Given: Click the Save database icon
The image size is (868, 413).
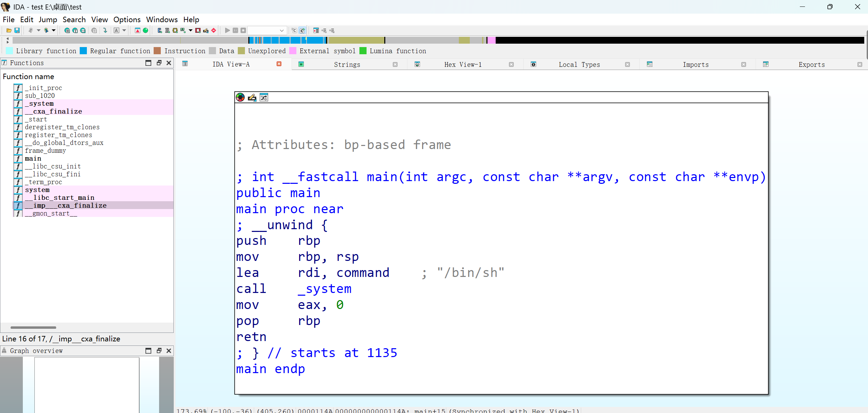Looking at the screenshot, I should tap(17, 30).
